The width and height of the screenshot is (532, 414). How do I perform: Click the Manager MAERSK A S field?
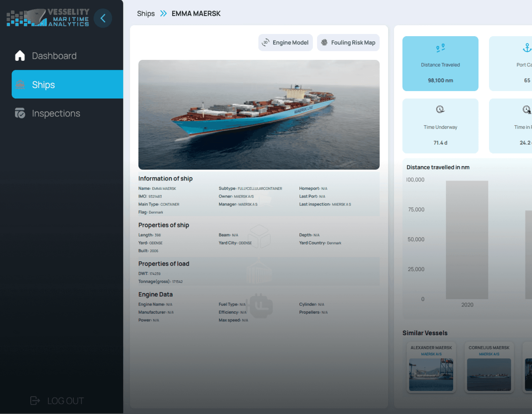(x=238, y=205)
